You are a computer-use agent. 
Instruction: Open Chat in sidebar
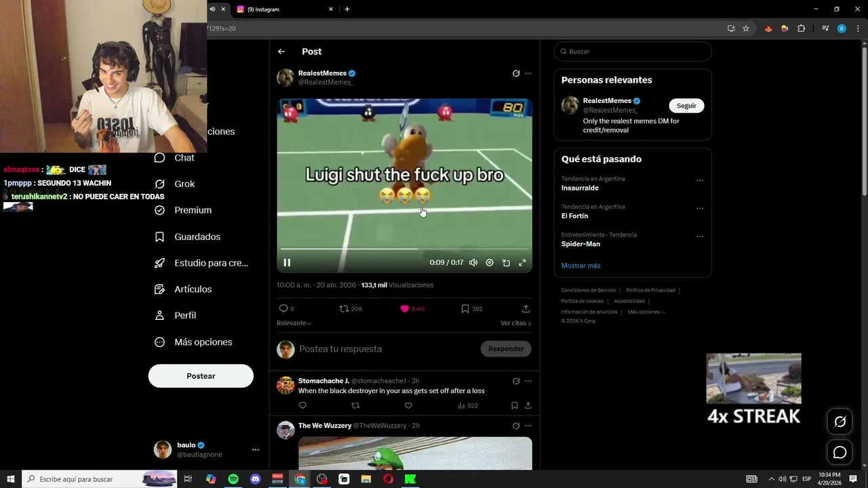pos(174,158)
